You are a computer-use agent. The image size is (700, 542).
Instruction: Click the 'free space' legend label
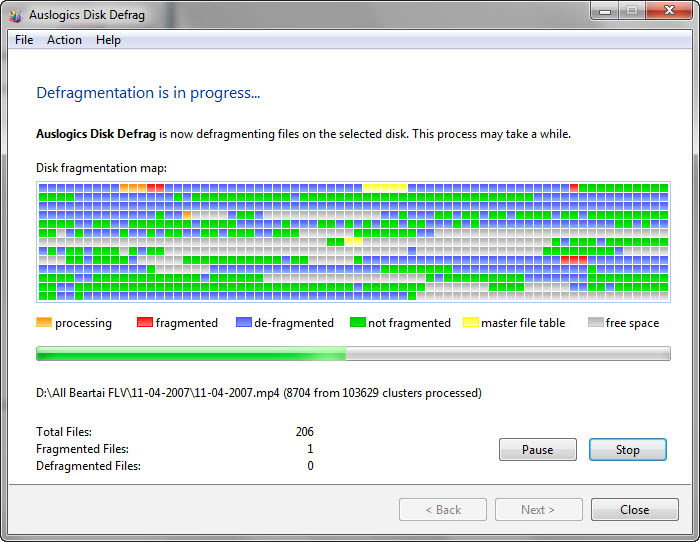(633, 323)
